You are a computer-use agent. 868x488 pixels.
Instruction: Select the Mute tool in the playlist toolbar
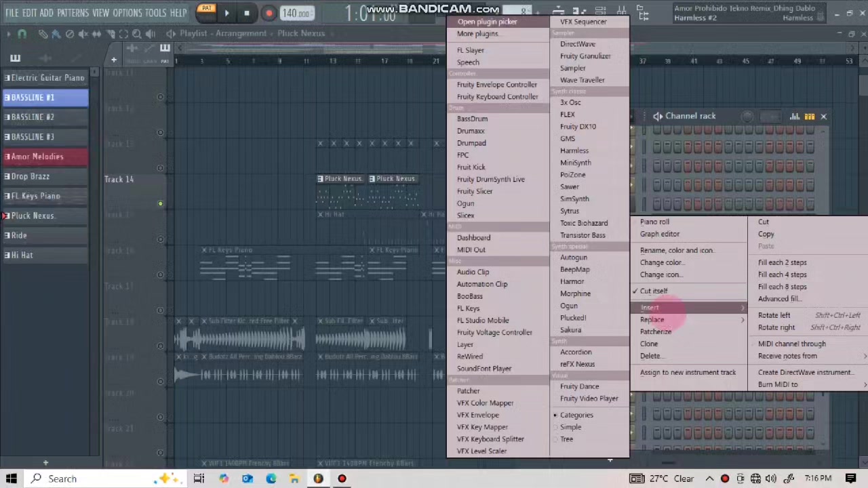(x=83, y=34)
